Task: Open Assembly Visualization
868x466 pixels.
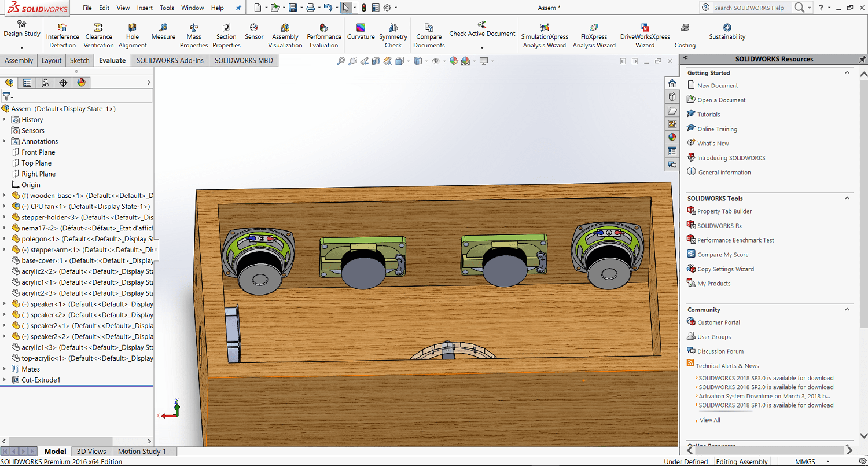Action: (285, 36)
